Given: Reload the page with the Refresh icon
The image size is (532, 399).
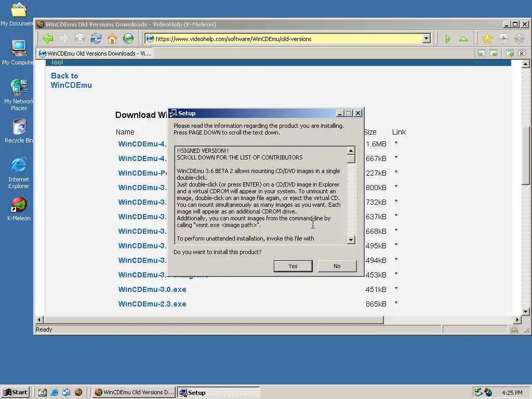Looking at the screenshot, I should click(96, 38).
